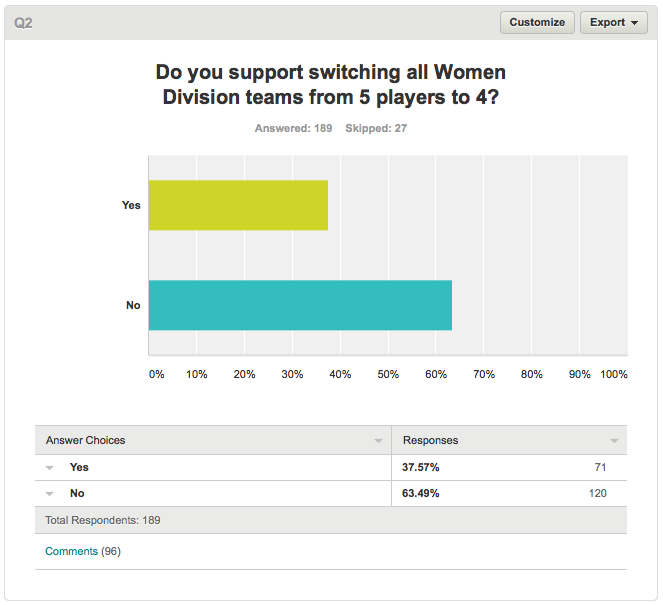Click the 37.57% Yes response value
The height and width of the screenshot is (605, 663).
(420, 467)
